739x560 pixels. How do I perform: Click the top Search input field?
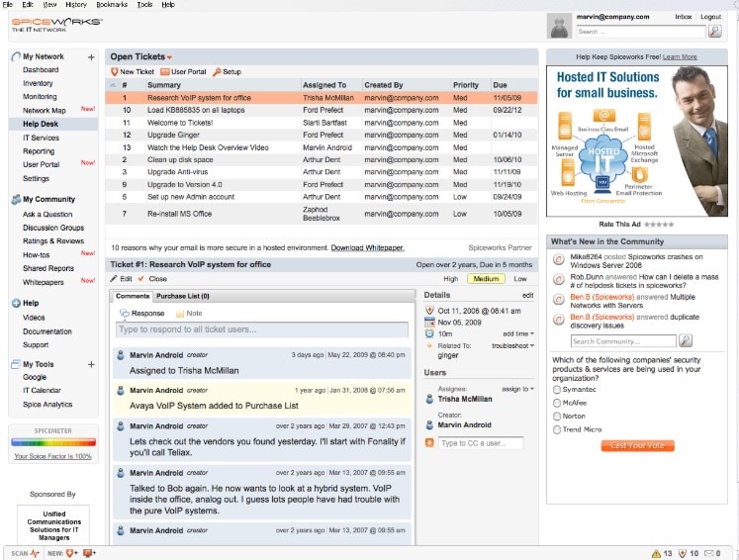pos(641,32)
